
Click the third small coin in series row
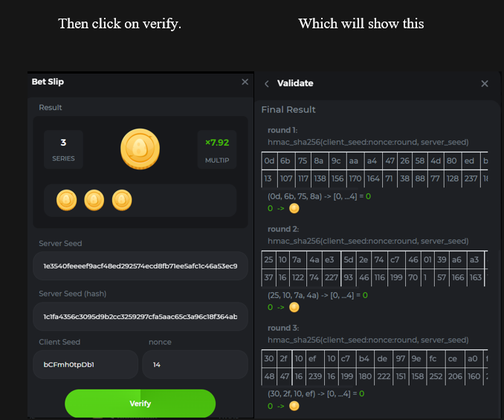pyautogui.click(x=121, y=200)
